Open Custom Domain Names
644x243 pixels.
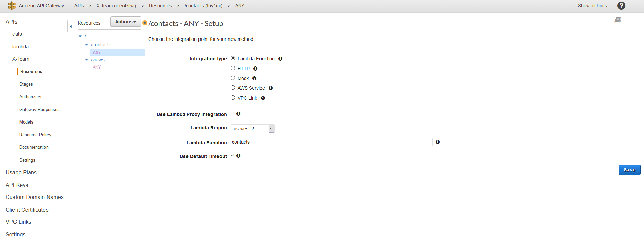click(x=35, y=197)
